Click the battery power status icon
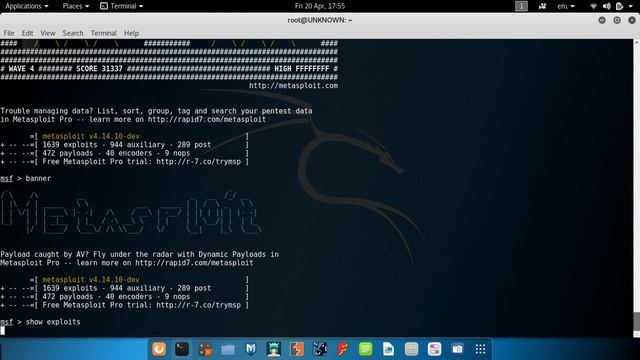 619,6
